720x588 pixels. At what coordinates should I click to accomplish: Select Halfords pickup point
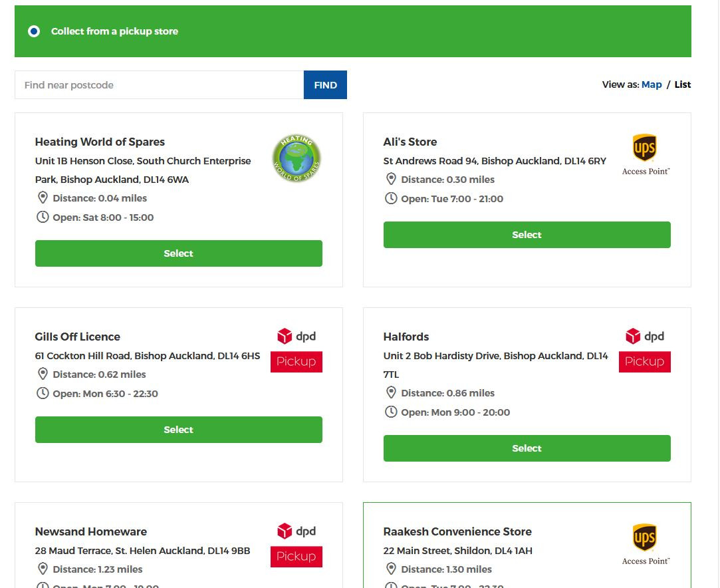coord(527,448)
